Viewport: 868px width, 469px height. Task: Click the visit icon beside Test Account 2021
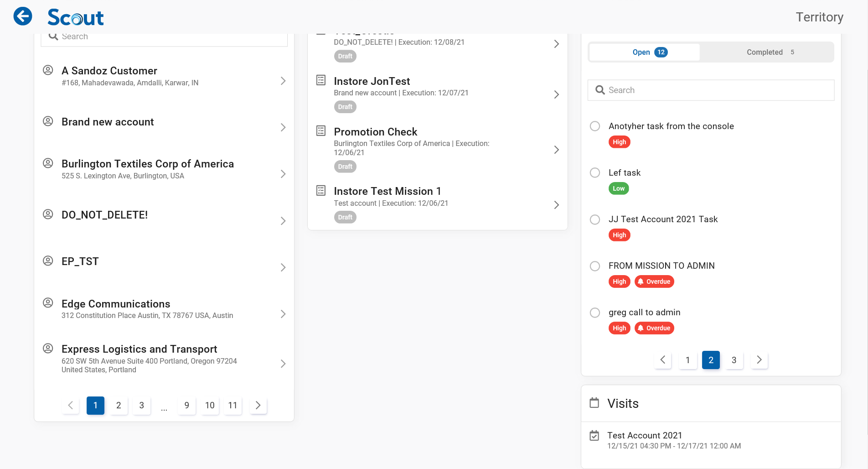(x=594, y=436)
